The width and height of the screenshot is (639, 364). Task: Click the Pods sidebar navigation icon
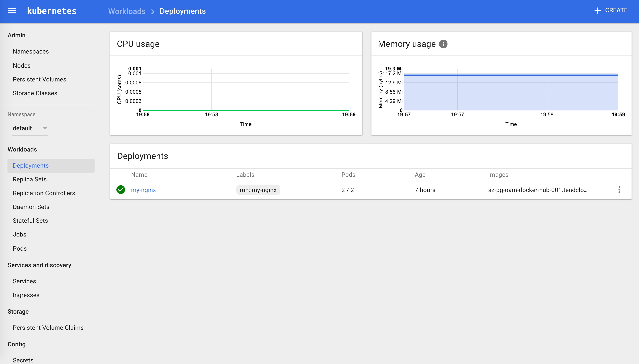[x=20, y=248]
